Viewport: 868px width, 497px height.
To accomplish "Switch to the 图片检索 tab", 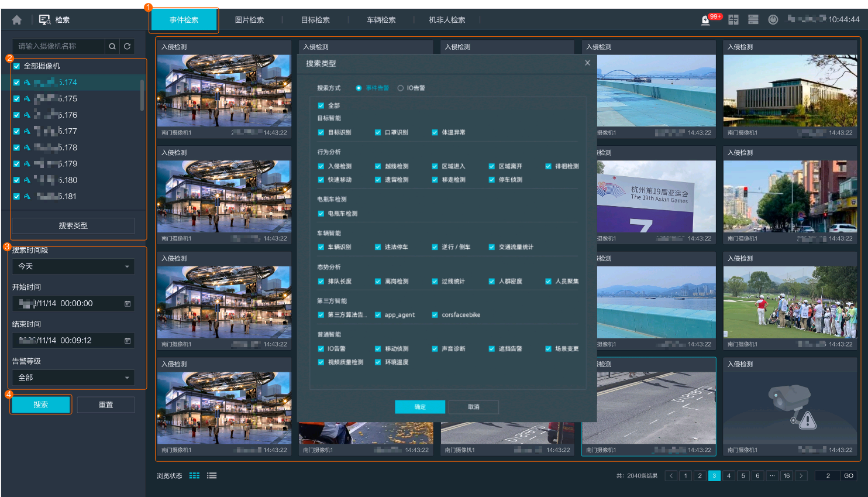I will click(249, 20).
